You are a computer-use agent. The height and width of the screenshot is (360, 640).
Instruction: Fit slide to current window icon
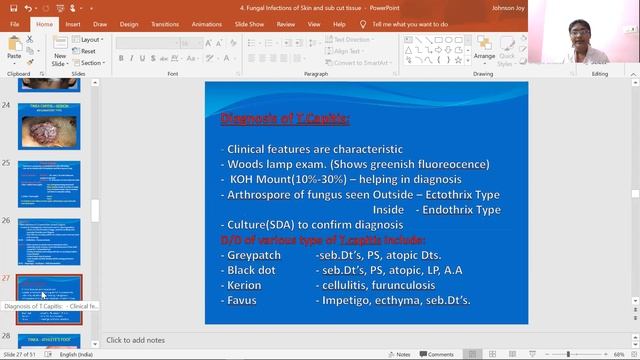click(x=634, y=354)
